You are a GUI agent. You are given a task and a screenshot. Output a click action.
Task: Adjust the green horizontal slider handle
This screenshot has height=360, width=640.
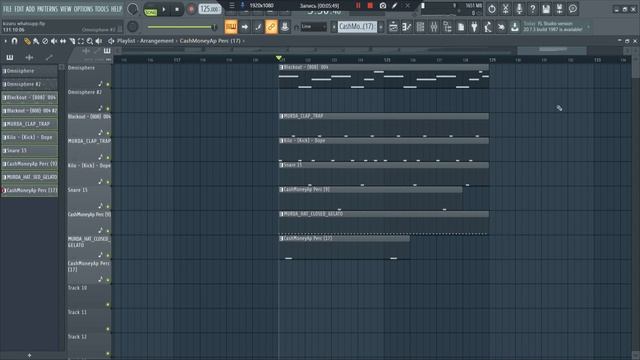pos(214,27)
